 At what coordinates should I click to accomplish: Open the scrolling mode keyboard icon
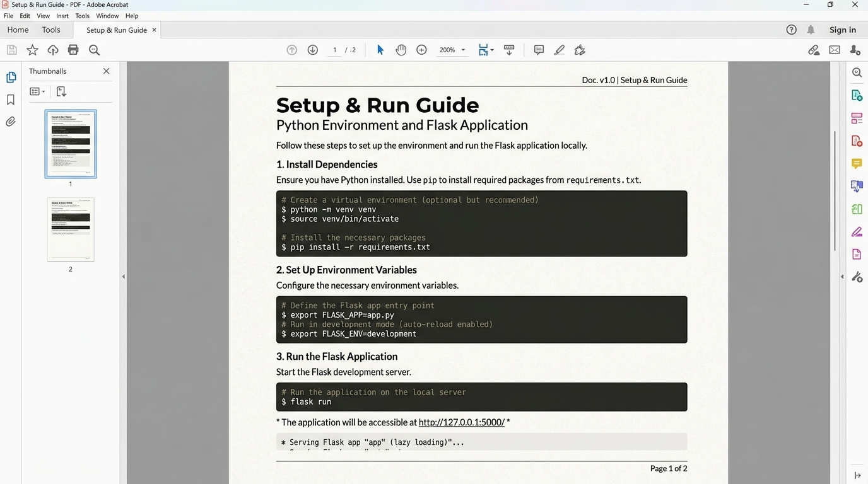click(x=509, y=50)
